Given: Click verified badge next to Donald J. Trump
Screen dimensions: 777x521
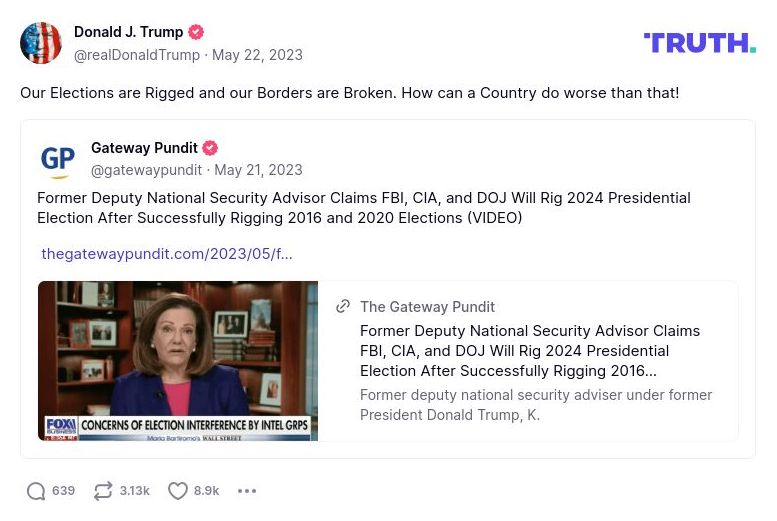Looking at the screenshot, I should 196,32.
